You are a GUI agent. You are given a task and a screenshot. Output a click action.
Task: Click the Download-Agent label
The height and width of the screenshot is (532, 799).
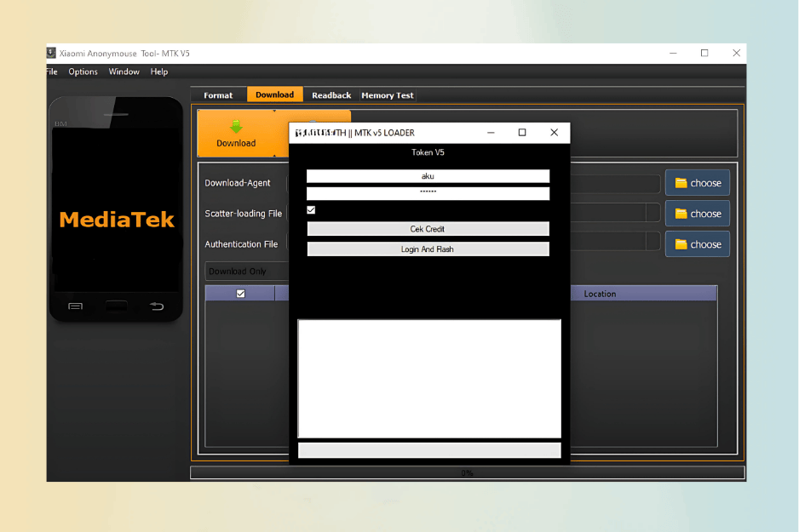[238, 183]
